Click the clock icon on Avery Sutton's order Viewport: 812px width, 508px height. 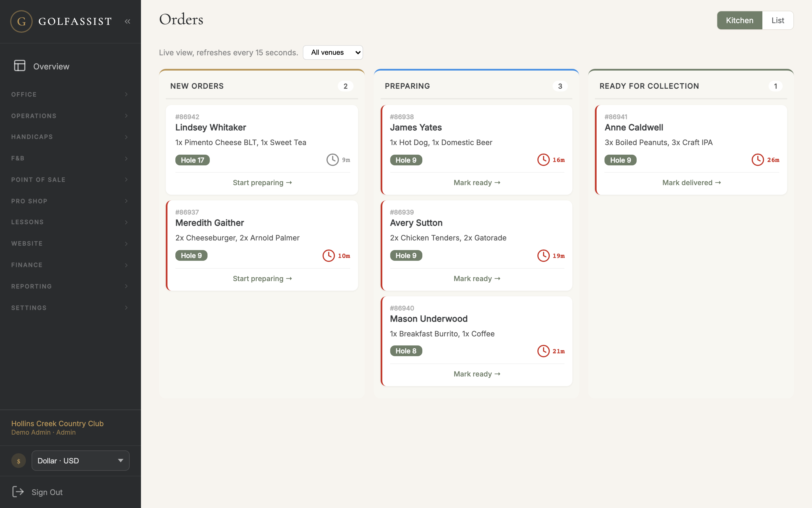[543, 256]
